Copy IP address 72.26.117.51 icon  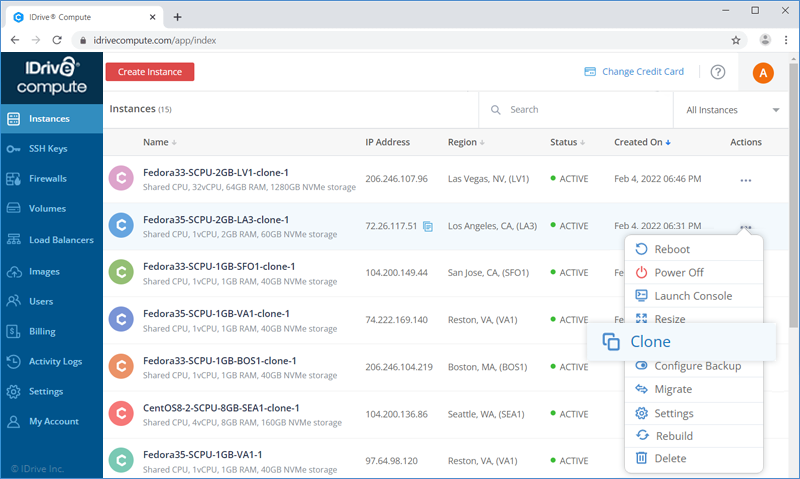(x=428, y=226)
